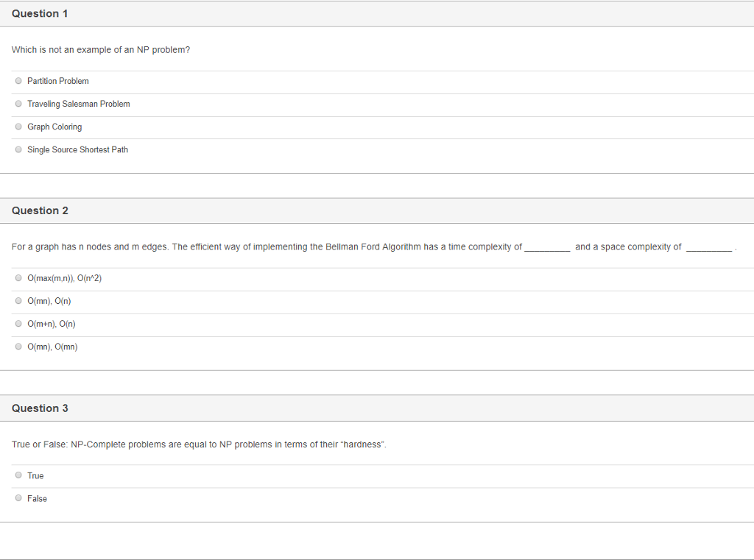Viewport: 754px width, 560px height.
Task: Select the Traveling Salesman Problem option
Action: (18, 103)
